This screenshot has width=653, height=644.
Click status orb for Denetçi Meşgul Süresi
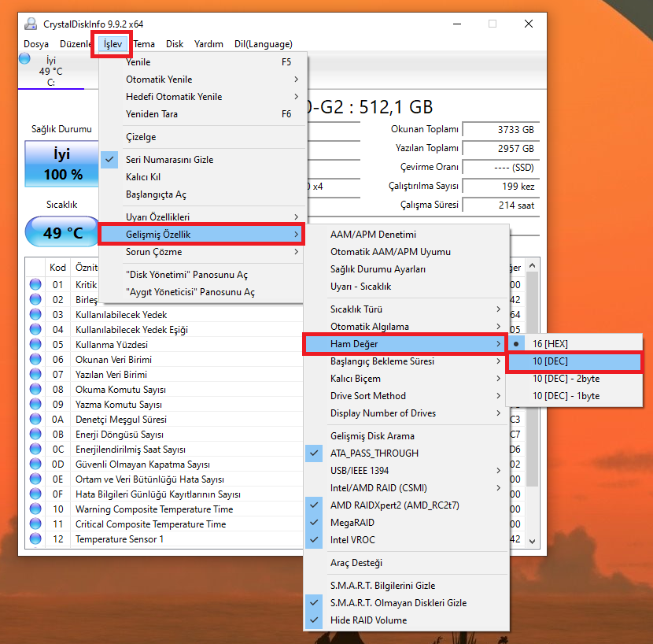[35, 419]
